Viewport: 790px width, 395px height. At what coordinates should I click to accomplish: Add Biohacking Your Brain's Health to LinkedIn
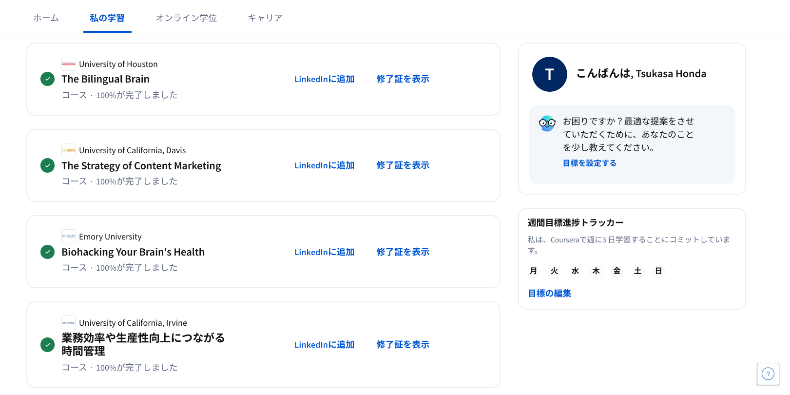(x=324, y=252)
